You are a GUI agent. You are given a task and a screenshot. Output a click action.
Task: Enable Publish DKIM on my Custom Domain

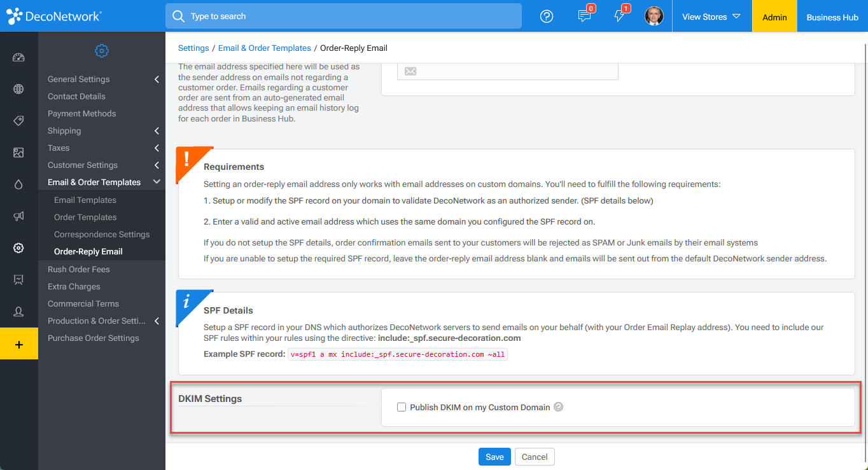402,406
